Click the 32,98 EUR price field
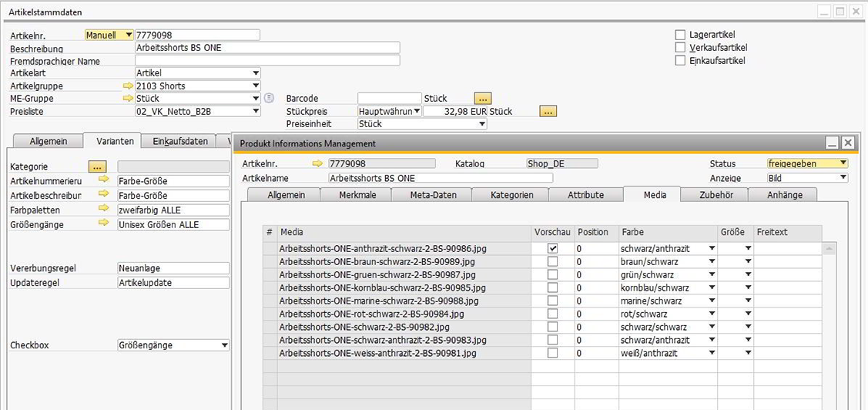868x410 pixels. pos(455,112)
